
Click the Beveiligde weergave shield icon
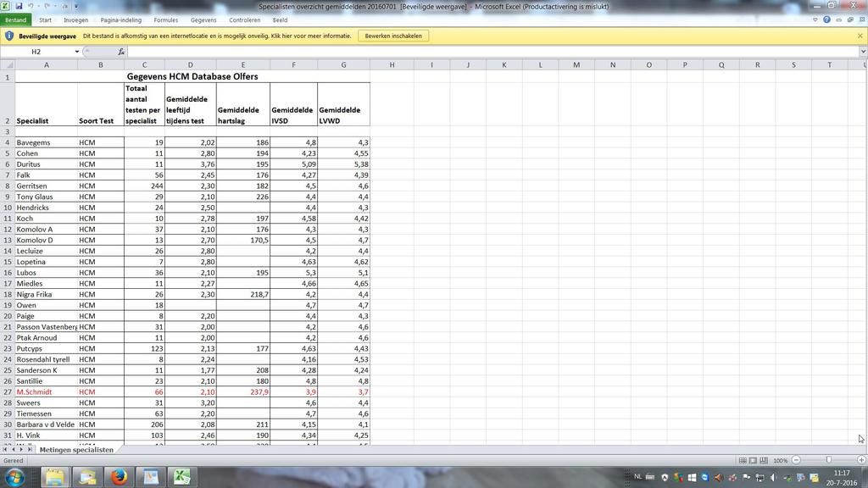click(8, 36)
